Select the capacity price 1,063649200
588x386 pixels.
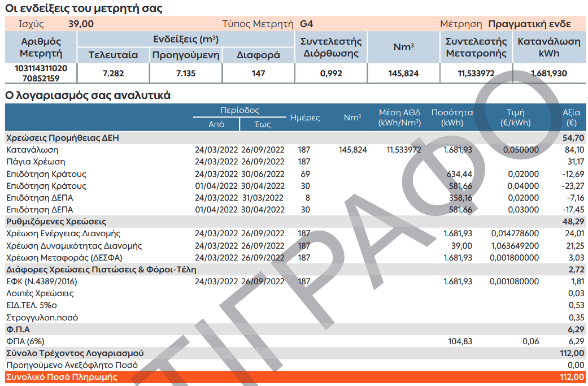click(x=515, y=246)
